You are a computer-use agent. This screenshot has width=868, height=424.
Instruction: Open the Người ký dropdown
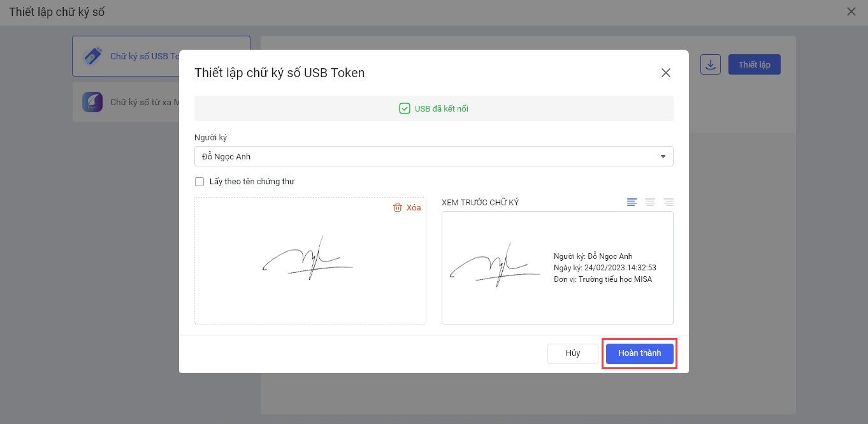(434, 156)
